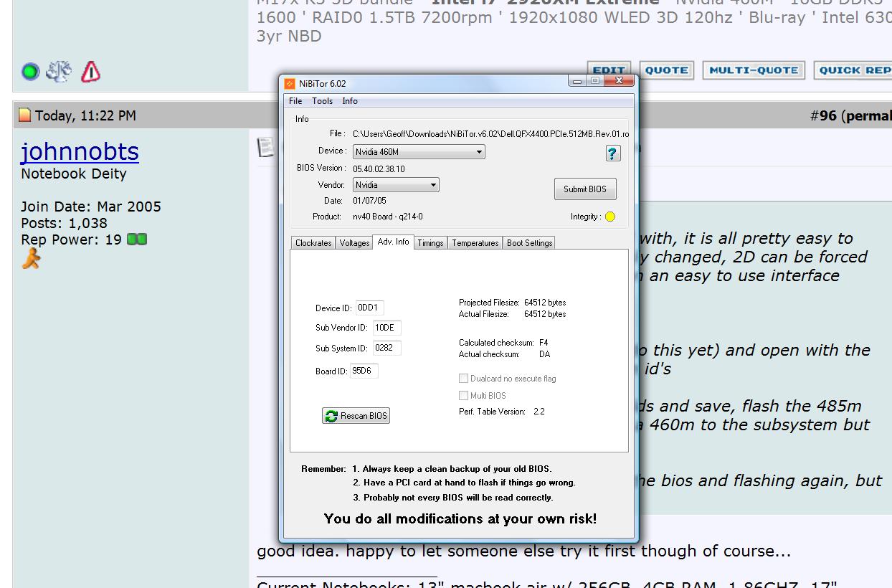Click the Perf. Table Version value 2.2
The image size is (892, 588).
pyautogui.click(x=539, y=412)
